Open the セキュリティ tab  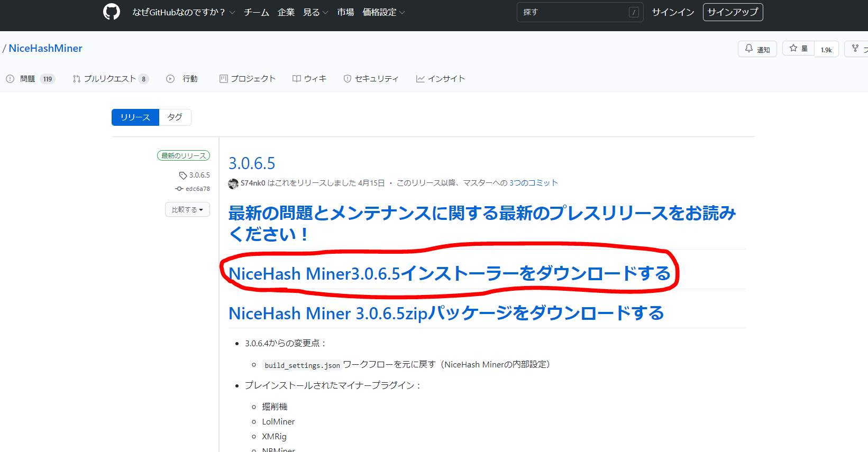[x=371, y=79]
